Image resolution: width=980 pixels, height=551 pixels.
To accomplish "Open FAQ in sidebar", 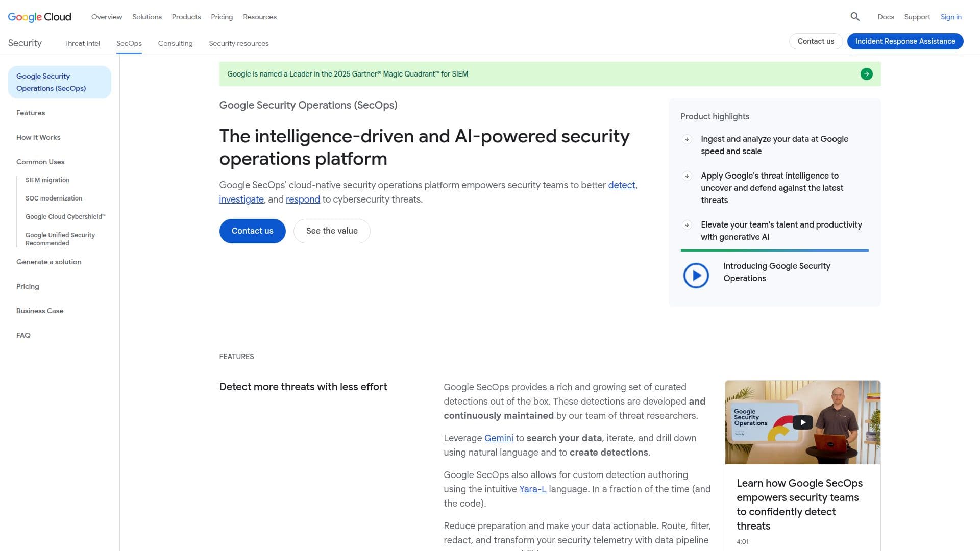I will [x=23, y=335].
